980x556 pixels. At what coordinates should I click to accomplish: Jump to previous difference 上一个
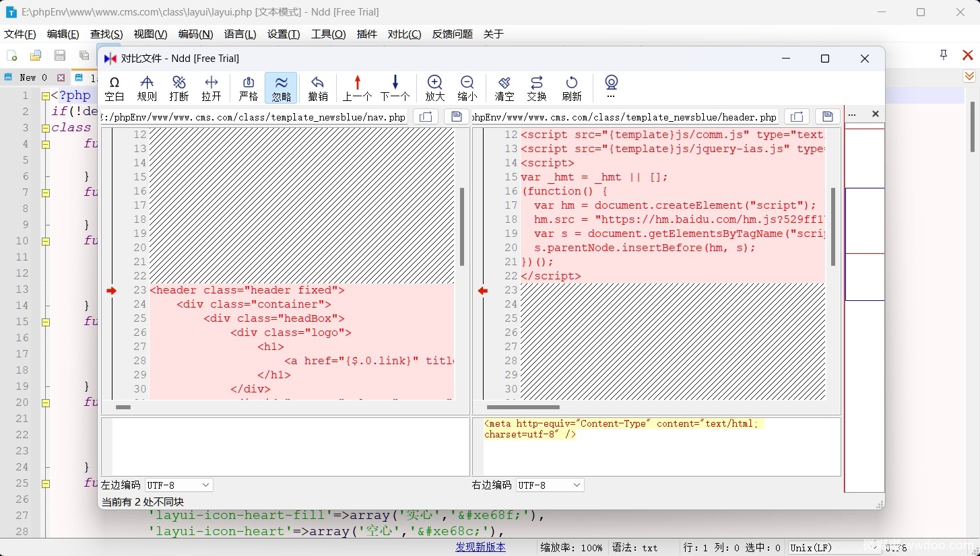click(x=357, y=88)
